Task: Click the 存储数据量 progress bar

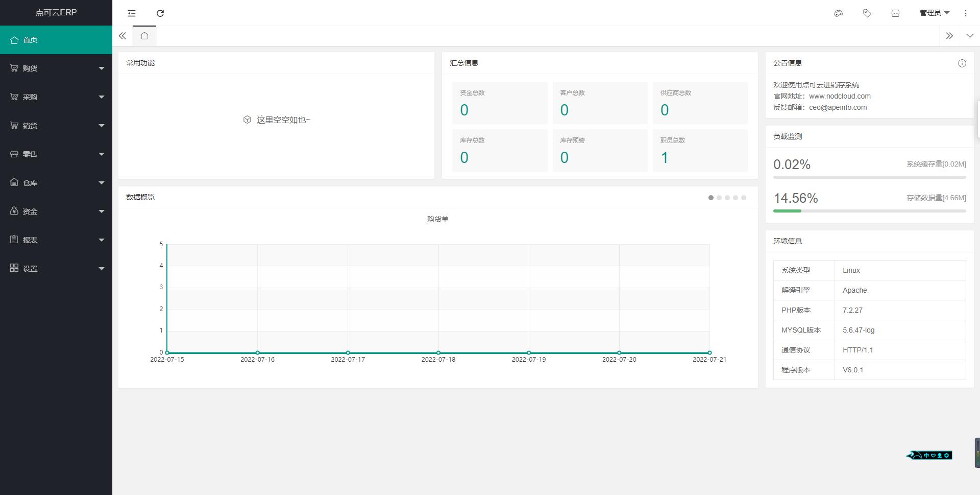Action: coord(869,210)
